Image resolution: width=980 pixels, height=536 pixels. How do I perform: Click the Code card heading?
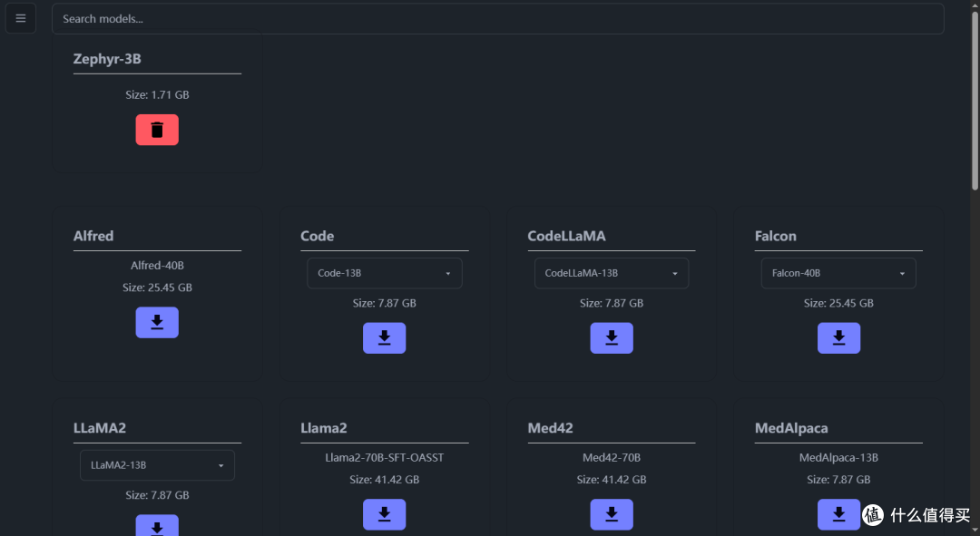click(x=317, y=236)
